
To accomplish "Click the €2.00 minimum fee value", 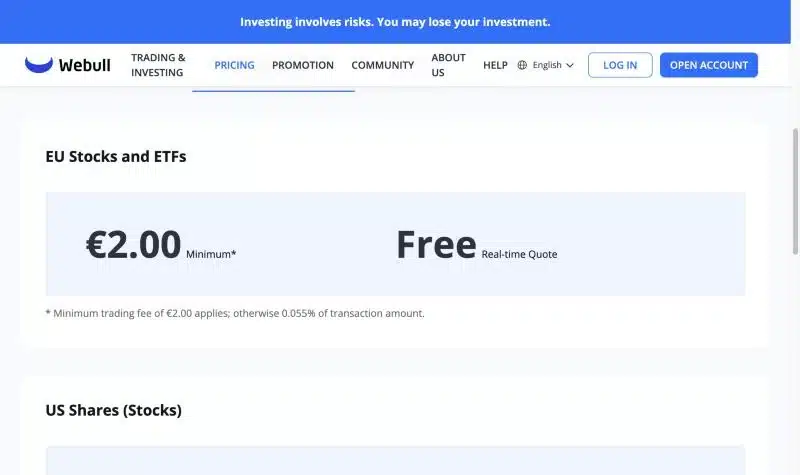I will click(134, 244).
